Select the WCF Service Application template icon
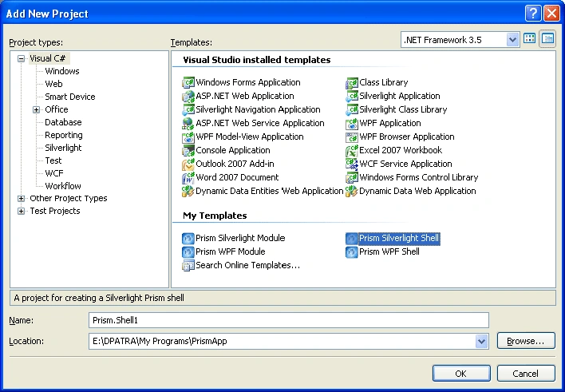This screenshot has width=565, height=392. pyautogui.click(x=352, y=164)
